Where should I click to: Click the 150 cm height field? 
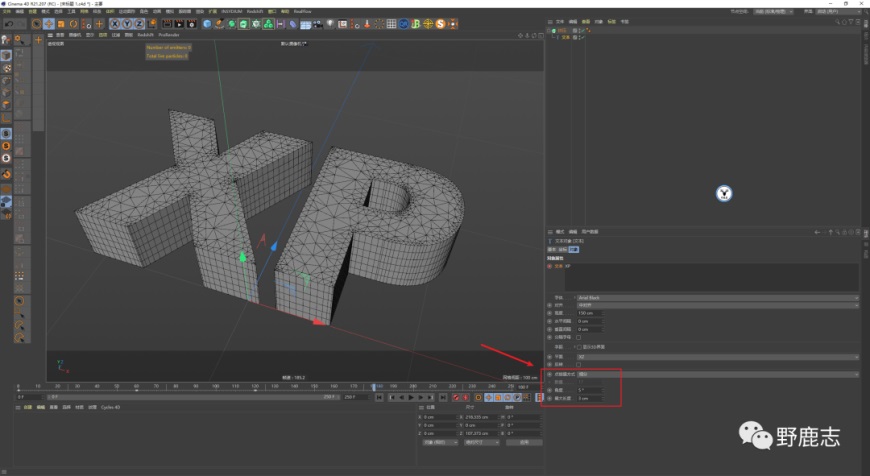(590, 313)
